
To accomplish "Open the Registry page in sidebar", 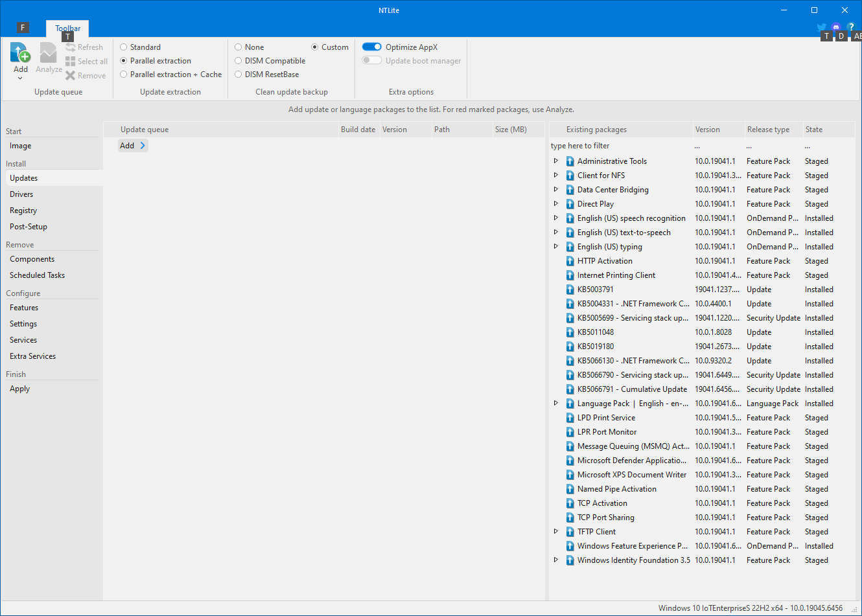I will point(23,211).
